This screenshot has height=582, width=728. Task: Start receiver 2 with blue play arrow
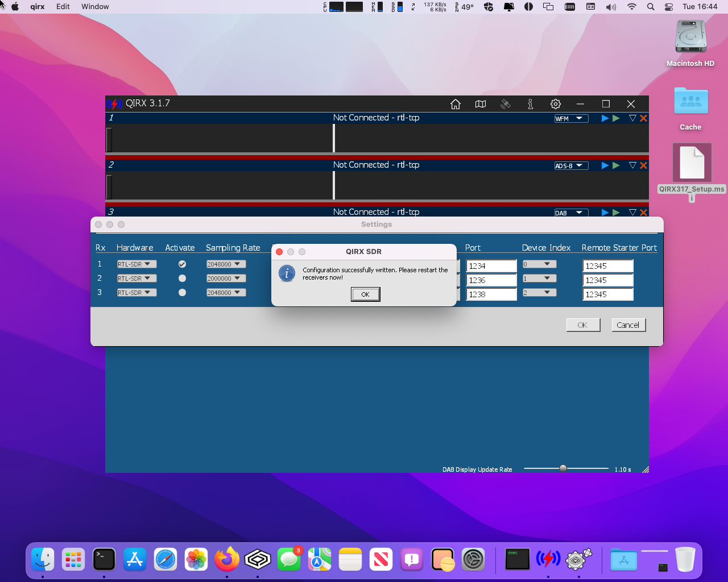605,165
